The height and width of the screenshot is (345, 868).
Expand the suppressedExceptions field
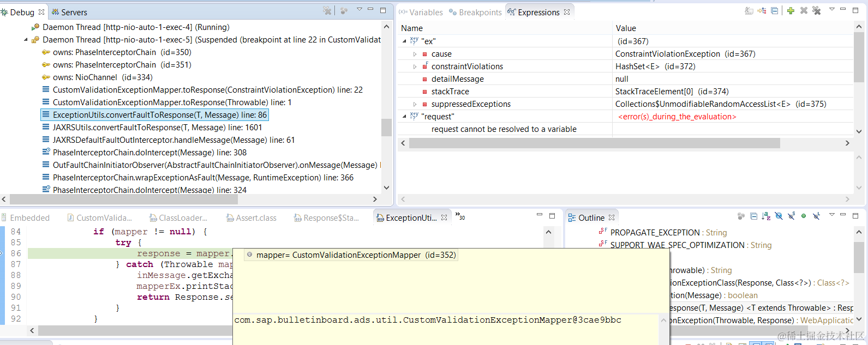[415, 104]
